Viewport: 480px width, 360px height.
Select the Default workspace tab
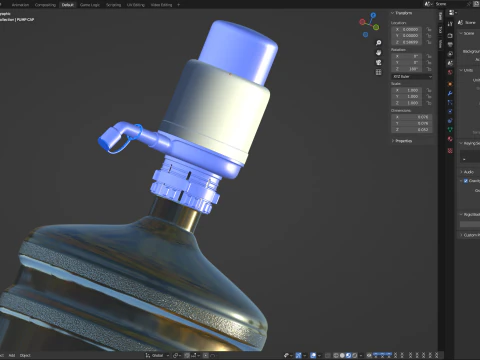(x=68, y=5)
